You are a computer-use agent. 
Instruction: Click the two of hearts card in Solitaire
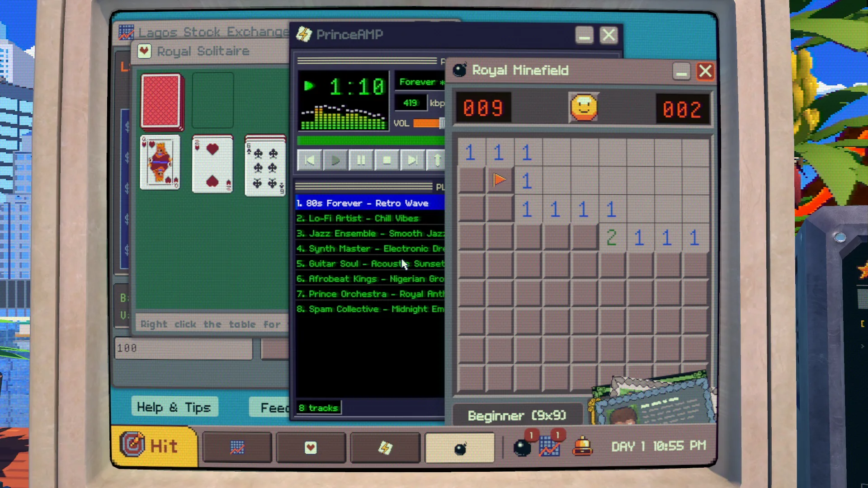click(212, 164)
